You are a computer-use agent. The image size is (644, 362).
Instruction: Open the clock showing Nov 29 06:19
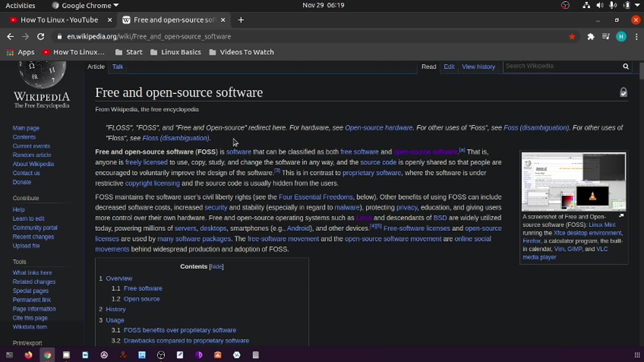[x=323, y=5]
